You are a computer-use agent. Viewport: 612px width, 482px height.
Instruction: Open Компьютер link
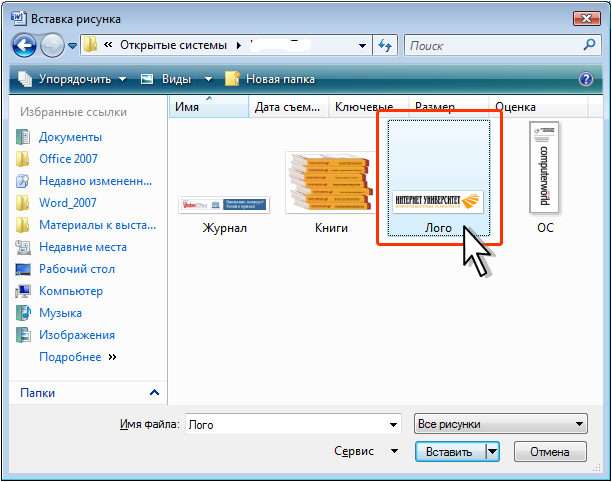pos(71,291)
